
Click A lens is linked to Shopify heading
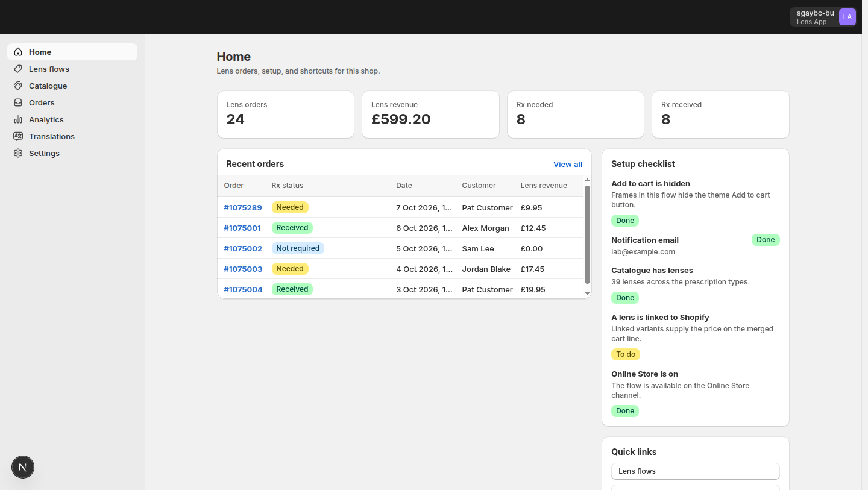[660, 317]
